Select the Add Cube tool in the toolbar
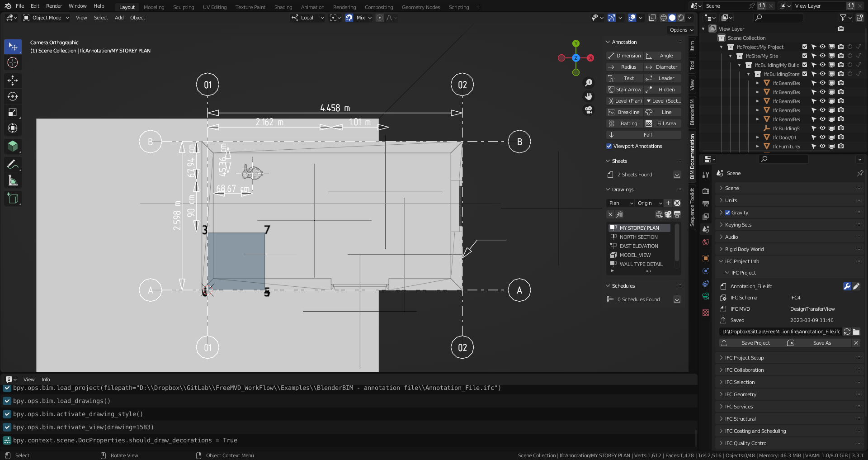 click(x=13, y=198)
